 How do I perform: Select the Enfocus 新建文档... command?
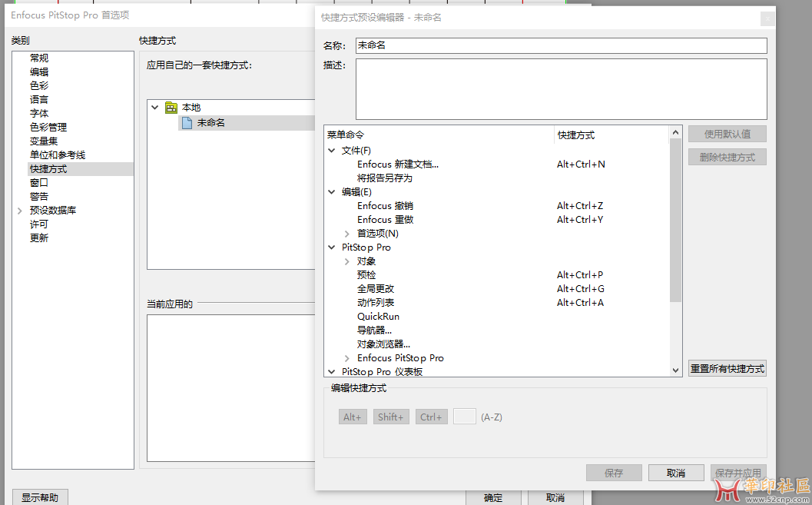[x=398, y=164]
